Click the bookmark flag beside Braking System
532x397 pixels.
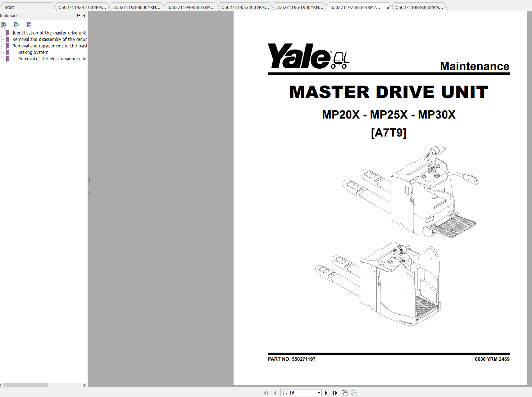tap(8, 52)
